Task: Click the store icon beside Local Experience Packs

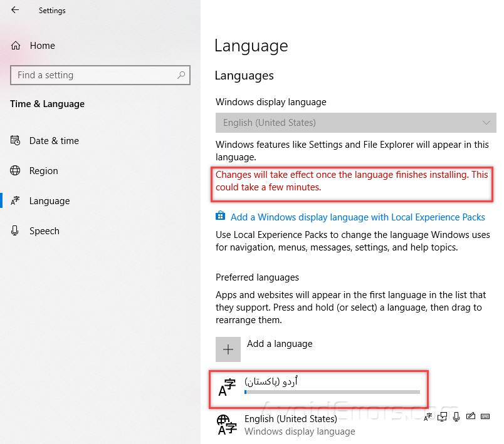Action: (220, 217)
